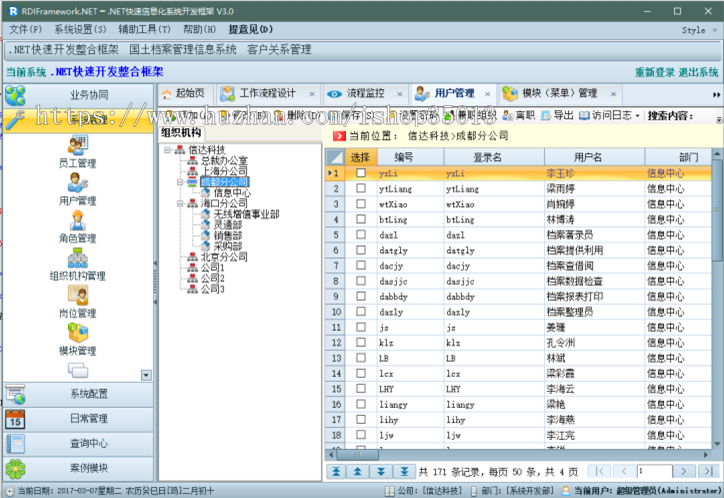Tick checkbox for row wtXiao
This screenshot has height=498, width=724.
click(x=361, y=204)
